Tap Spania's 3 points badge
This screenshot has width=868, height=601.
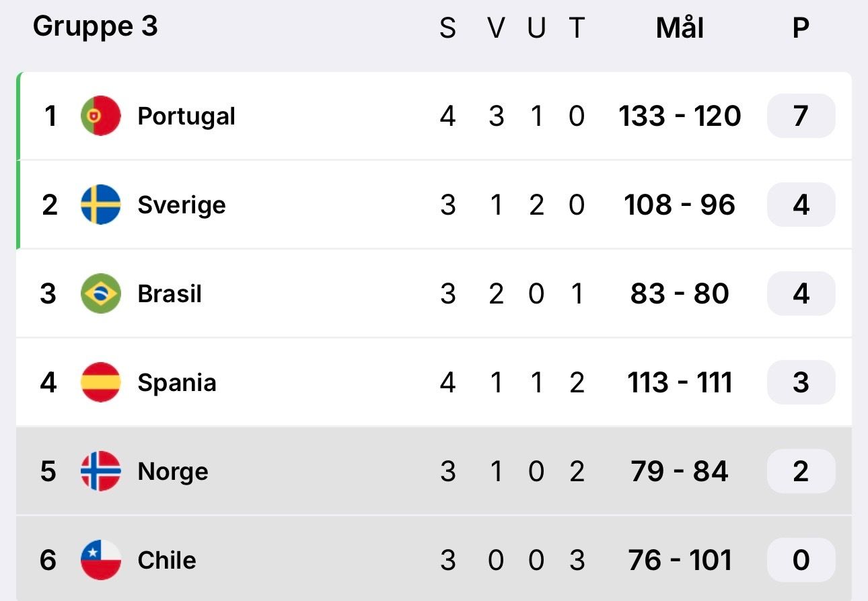pyautogui.click(x=801, y=382)
